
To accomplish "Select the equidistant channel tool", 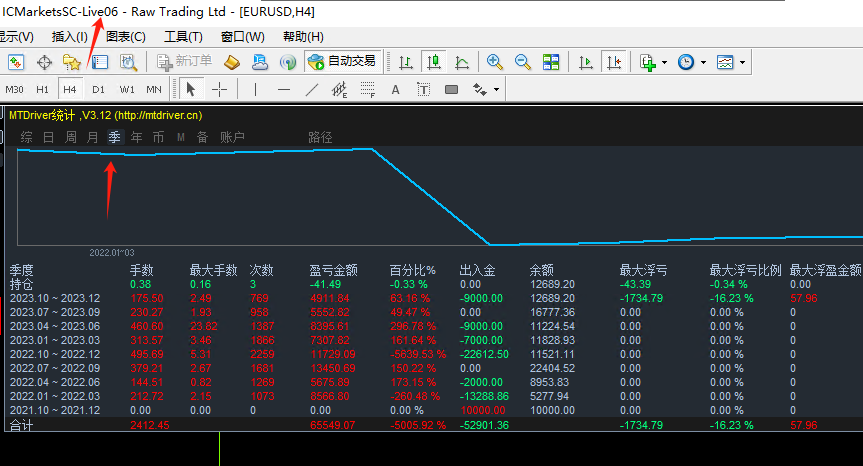I will [340, 90].
